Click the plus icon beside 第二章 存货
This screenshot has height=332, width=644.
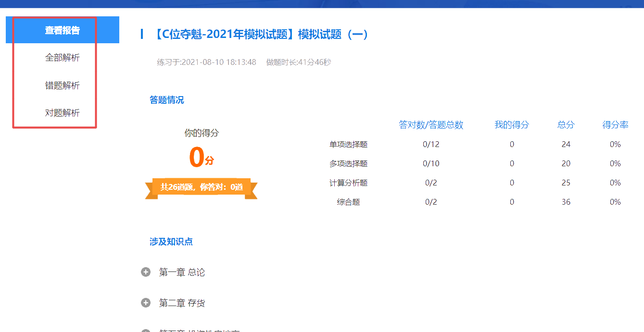point(146,303)
